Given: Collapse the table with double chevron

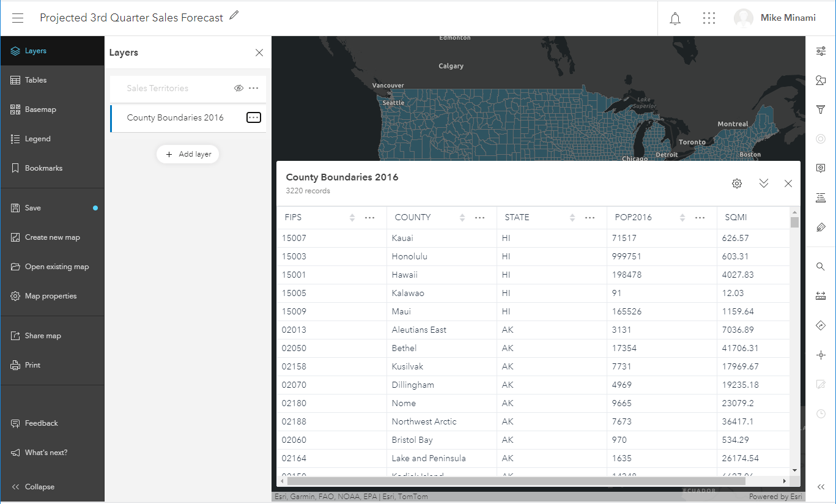Looking at the screenshot, I should 763,183.
